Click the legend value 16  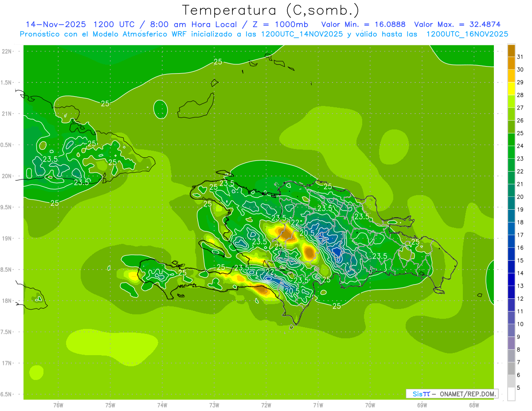520,247
